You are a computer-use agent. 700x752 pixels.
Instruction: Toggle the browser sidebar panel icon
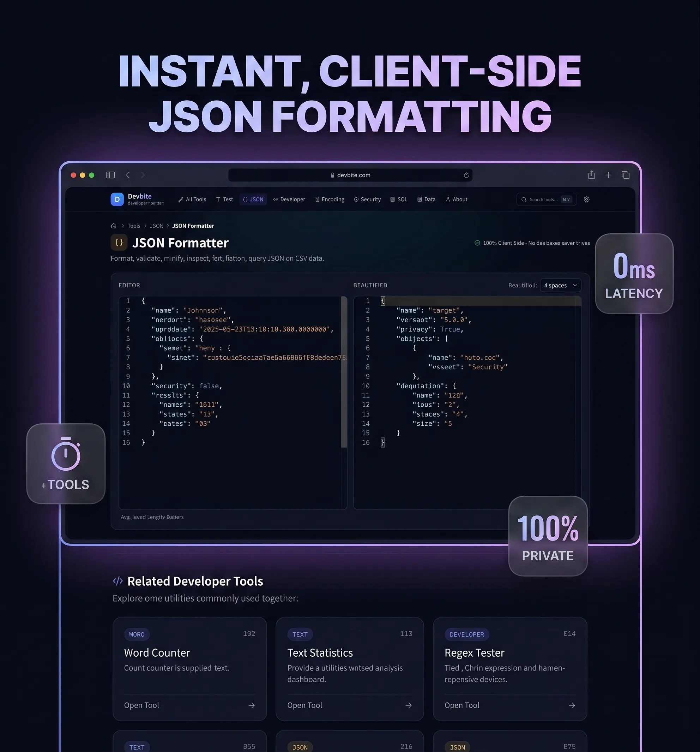coord(110,175)
